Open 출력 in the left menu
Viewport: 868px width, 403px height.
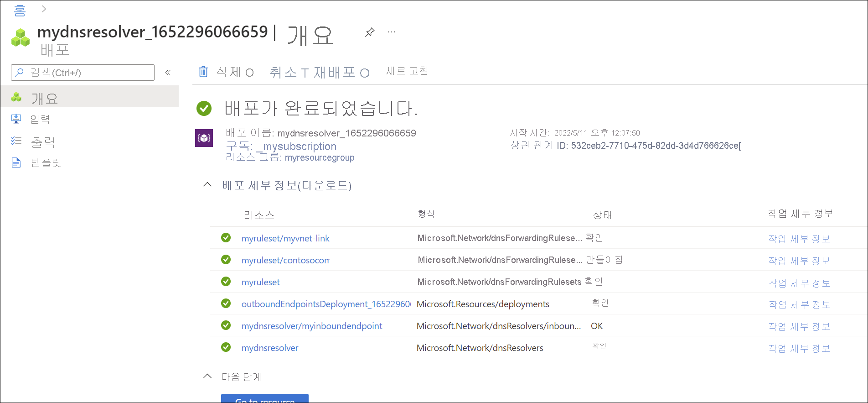43,142
